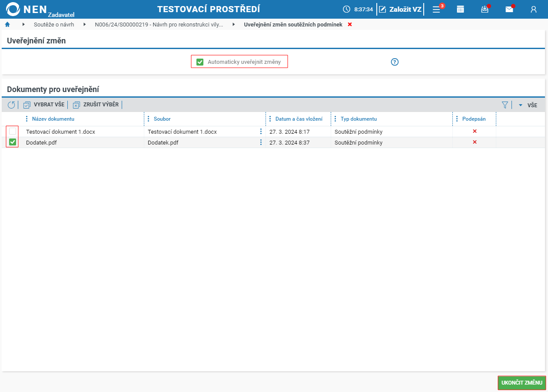Viewport: 548px width, 392px height.
Task: Sort by Datum a čas vložení header
Action: click(x=299, y=119)
